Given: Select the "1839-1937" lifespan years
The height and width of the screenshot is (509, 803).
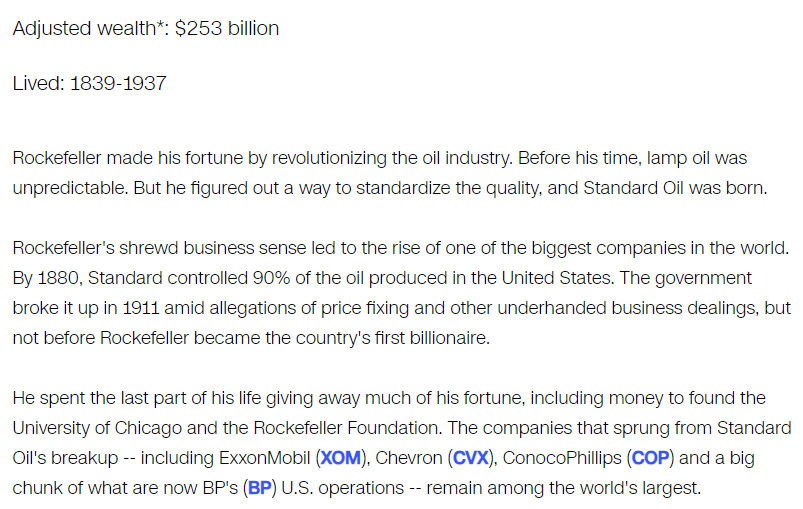Looking at the screenshot, I should click(x=118, y=83).
